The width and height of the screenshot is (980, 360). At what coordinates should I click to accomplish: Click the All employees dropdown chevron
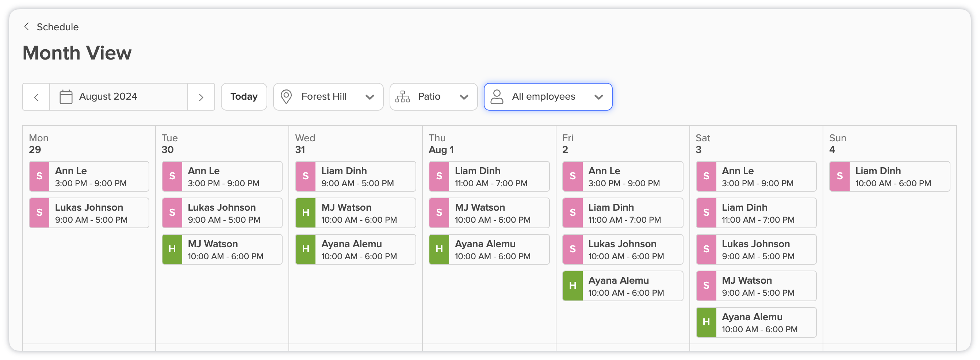click(x=598, y=97)
